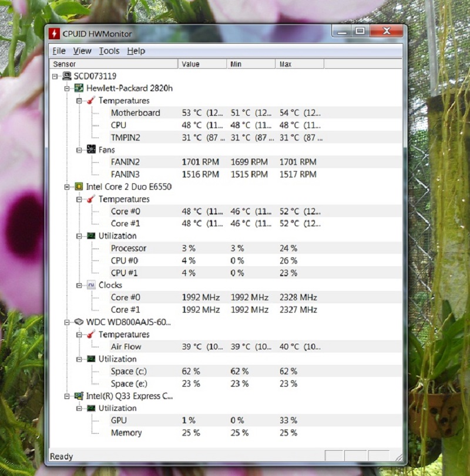Select the Motherboard temperature row
The image size is (470, 476).
(x=256, y=113)
